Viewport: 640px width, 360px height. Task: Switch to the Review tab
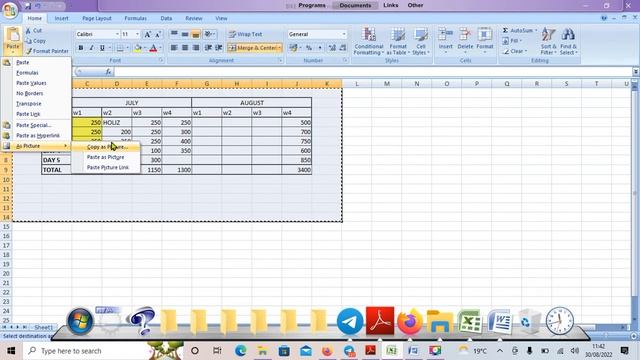coord(194,18)
